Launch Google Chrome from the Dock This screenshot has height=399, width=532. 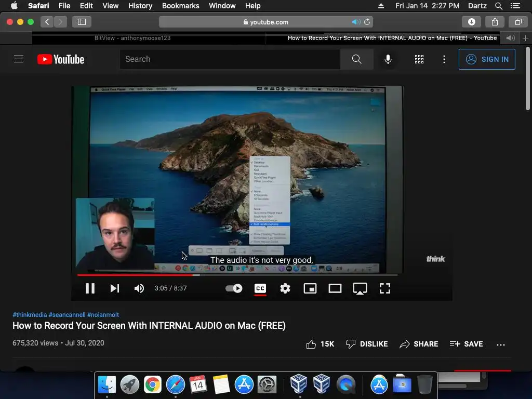153,385
